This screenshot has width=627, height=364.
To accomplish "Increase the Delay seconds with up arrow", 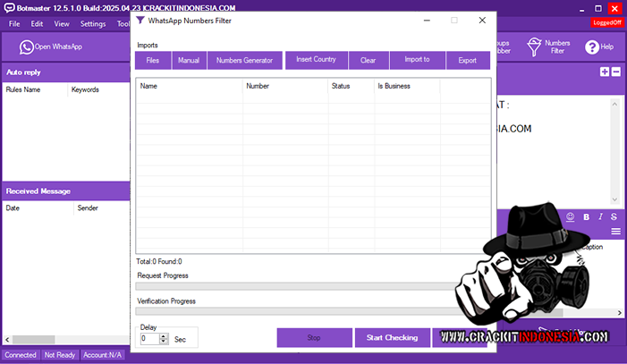I will [x=164, y=335].
